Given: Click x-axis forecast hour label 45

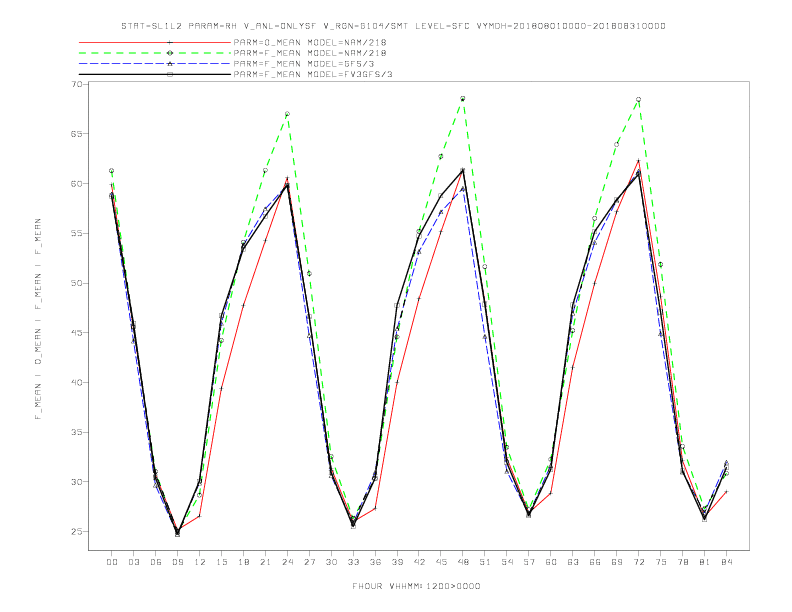Looking at the screenshot, I should coord(441,562).
